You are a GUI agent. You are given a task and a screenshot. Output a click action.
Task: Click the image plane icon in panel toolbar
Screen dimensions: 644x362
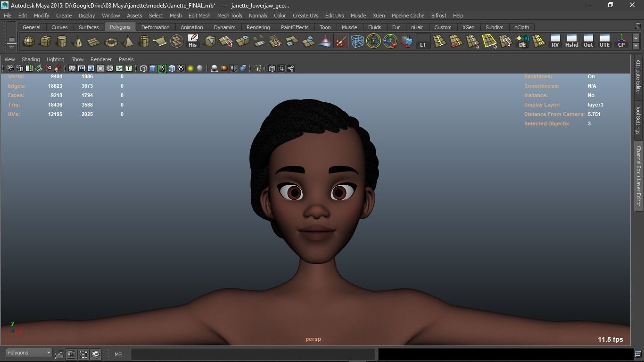point(39,68)
